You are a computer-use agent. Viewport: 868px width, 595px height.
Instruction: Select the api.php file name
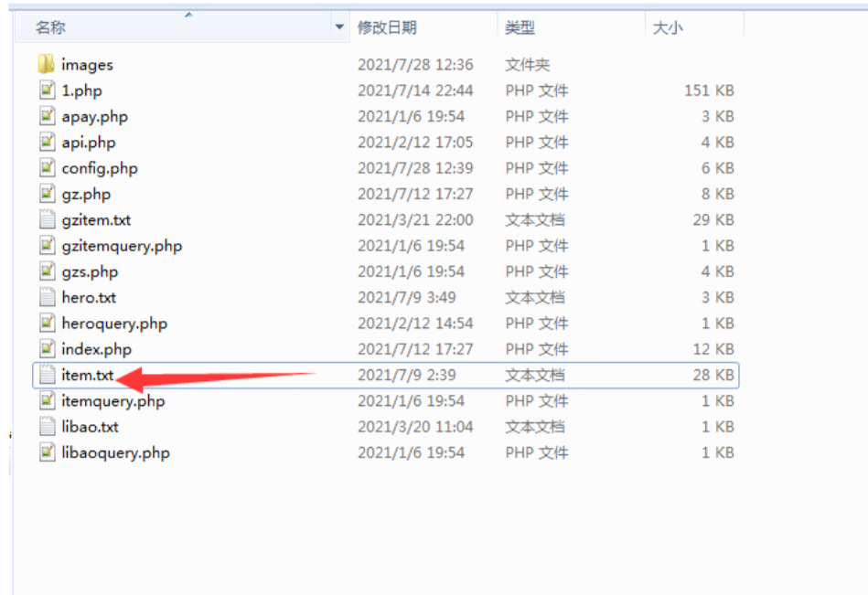point(89,143)
